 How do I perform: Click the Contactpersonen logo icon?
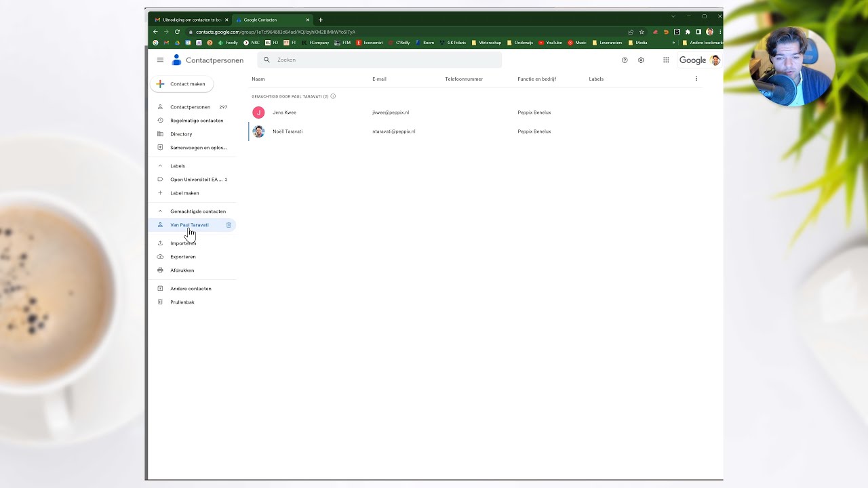(x=176, y=60)
